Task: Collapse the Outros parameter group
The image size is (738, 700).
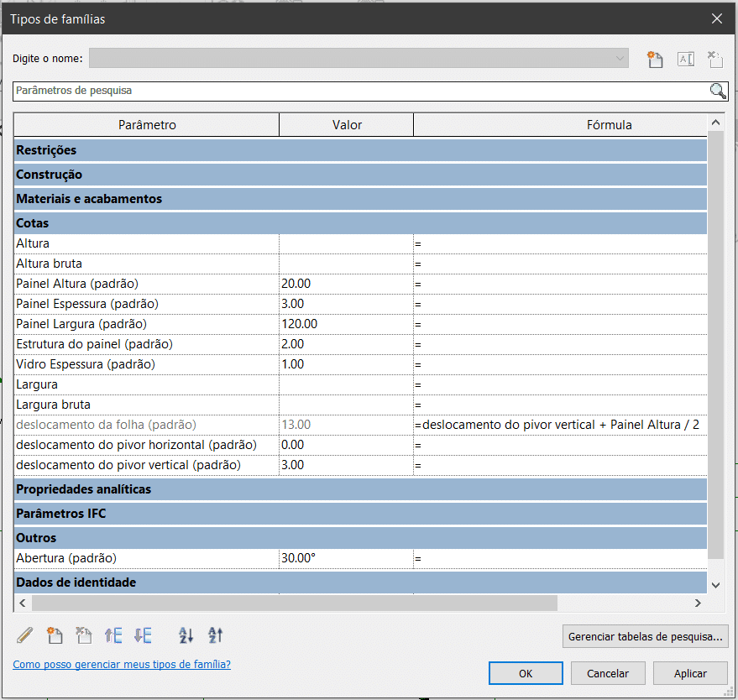Action: tap(360, 538)
